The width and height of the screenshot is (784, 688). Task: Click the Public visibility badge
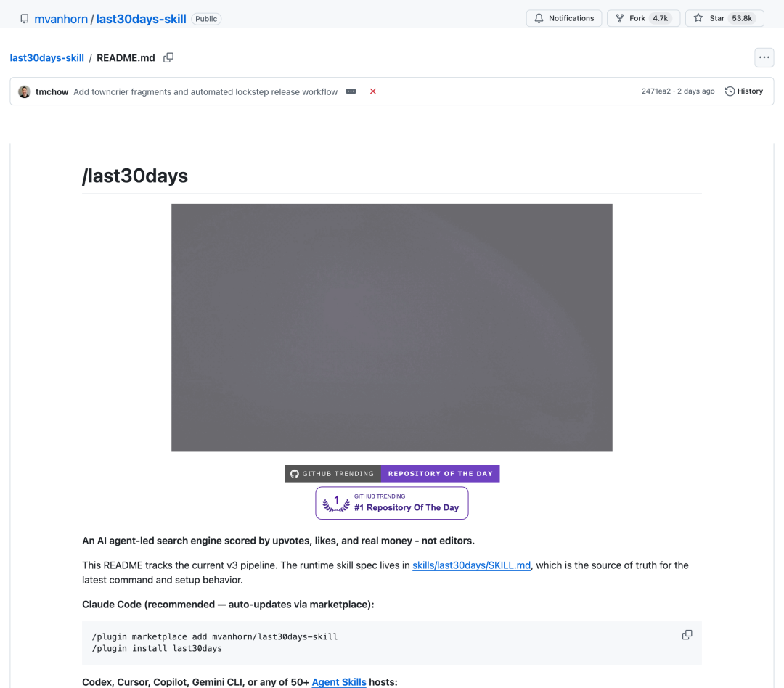click(x=206, y=19)
